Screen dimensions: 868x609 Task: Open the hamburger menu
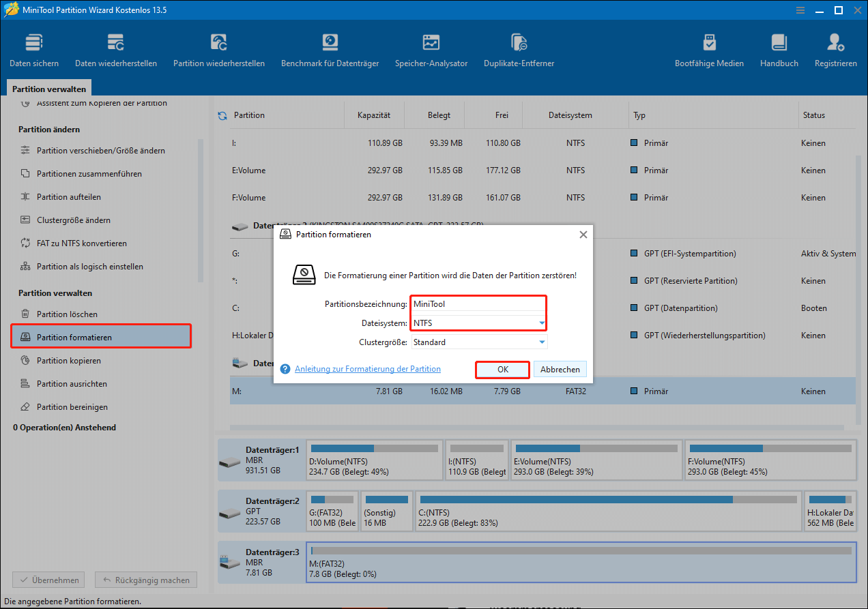tap(800, 10)
